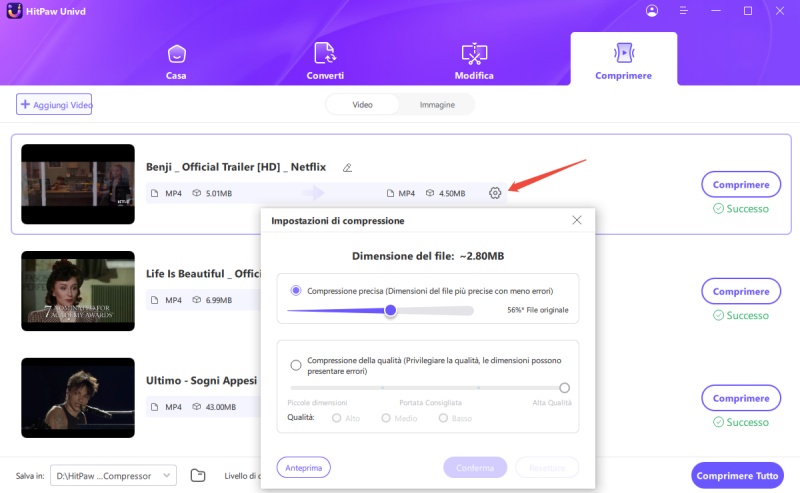Click the 6.99MB size of Life Is Beautiful
This screenshot has width=800, height=493.
219,300
